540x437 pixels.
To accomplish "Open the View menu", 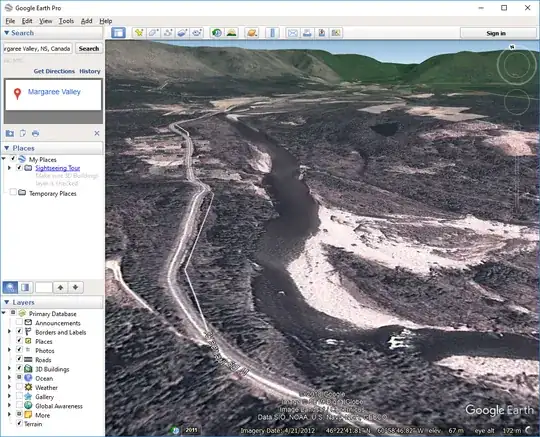I will (45, 21).
